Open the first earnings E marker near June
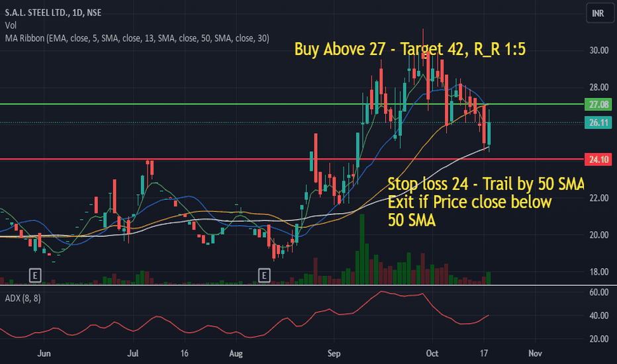The image size is (617, 364). [35, 275]
